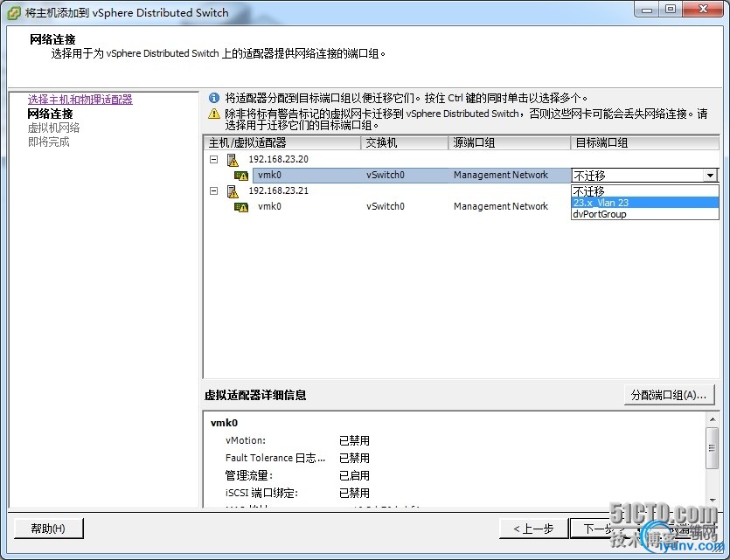Sort by 目标端口组 column header
The width and height of the screenshot is (730, 560).
click(645, 142)
